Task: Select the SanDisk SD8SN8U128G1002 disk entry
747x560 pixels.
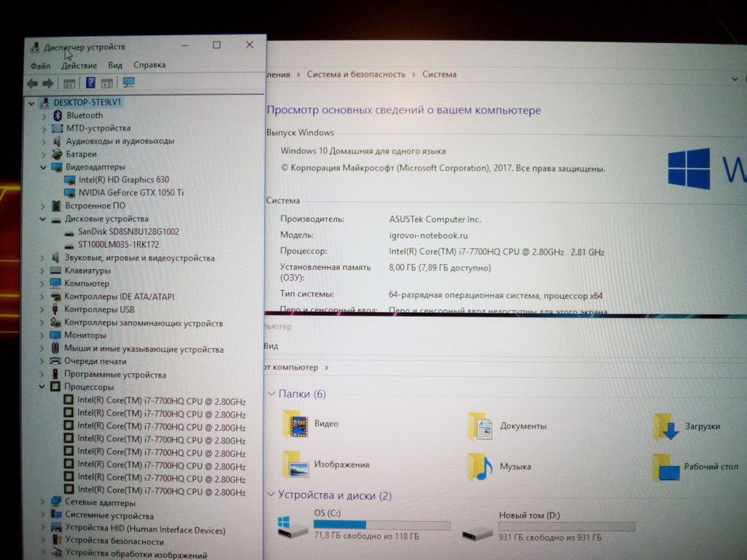Action: [128, 231]
